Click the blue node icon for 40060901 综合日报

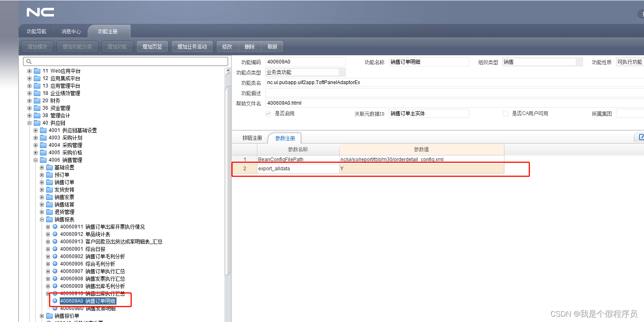(55, 249)
